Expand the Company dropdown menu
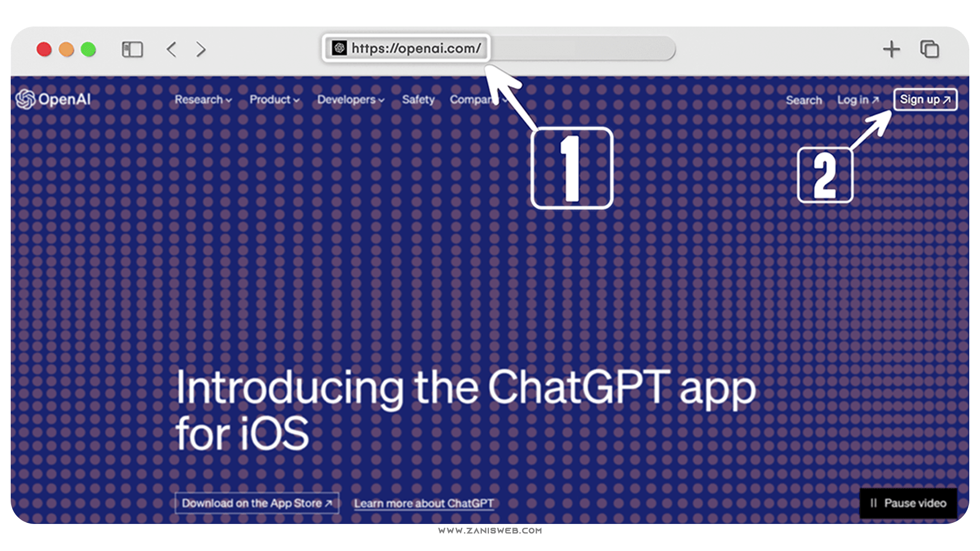Image resolution: width=980 pixels, height=551 pixels. point(478,99)
